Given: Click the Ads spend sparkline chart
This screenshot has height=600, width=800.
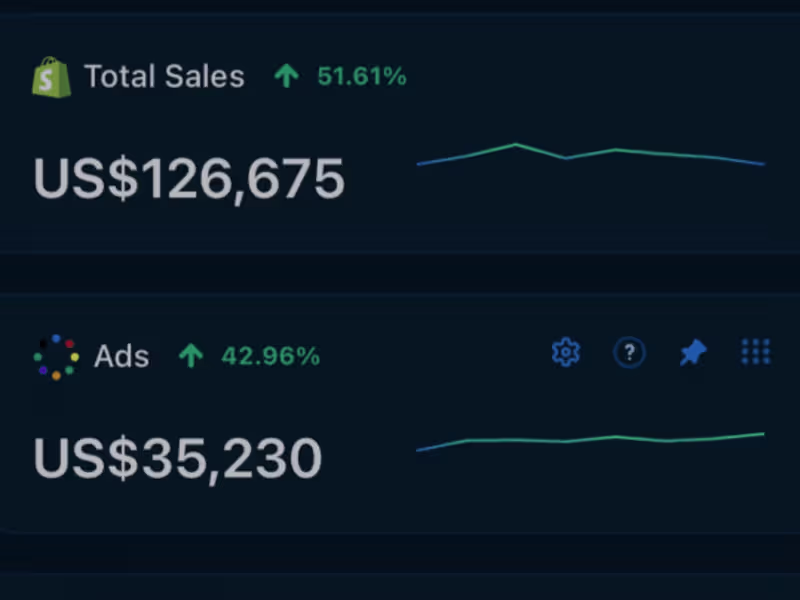Looking at the screenshot, I should (590, 440).
